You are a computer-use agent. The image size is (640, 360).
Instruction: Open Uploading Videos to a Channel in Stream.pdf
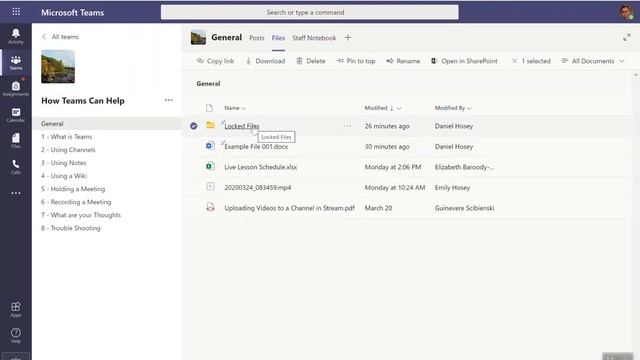click(x=289, y=208)
